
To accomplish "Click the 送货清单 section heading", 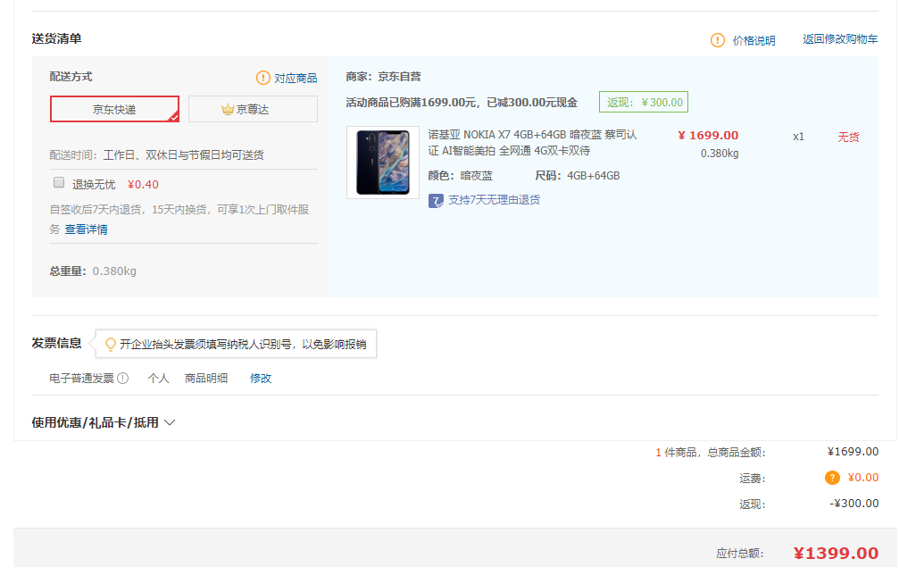I will (x=56, y=39).
